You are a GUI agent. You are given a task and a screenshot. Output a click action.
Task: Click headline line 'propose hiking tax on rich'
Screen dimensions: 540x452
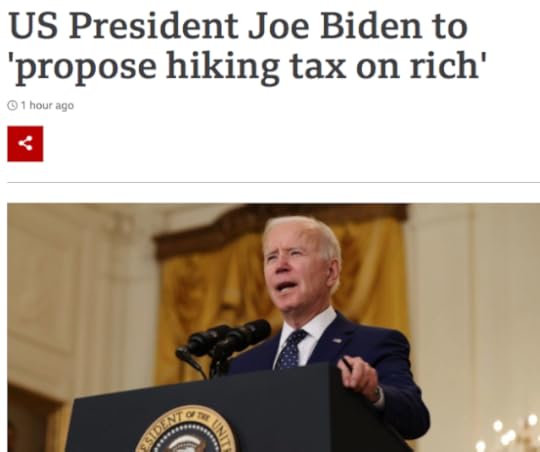[x=247, y=66]
